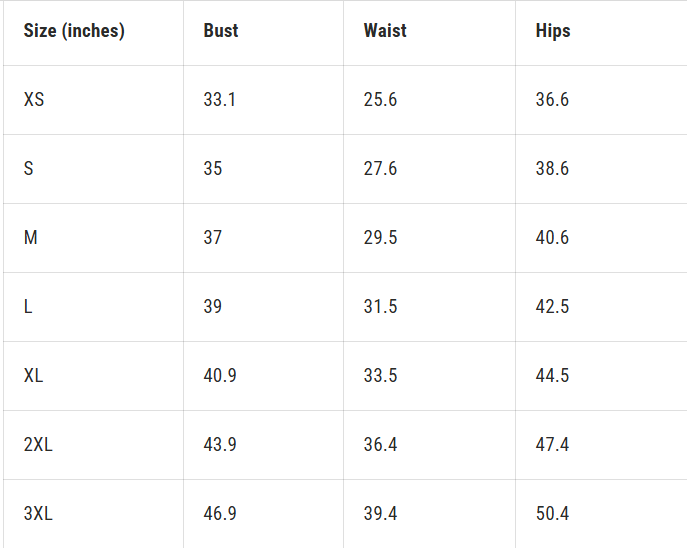The width and height of the screenshot is (687, 548).
Task: Select the 2XL hips value 47.4
Action: click(x=552, y=445)
